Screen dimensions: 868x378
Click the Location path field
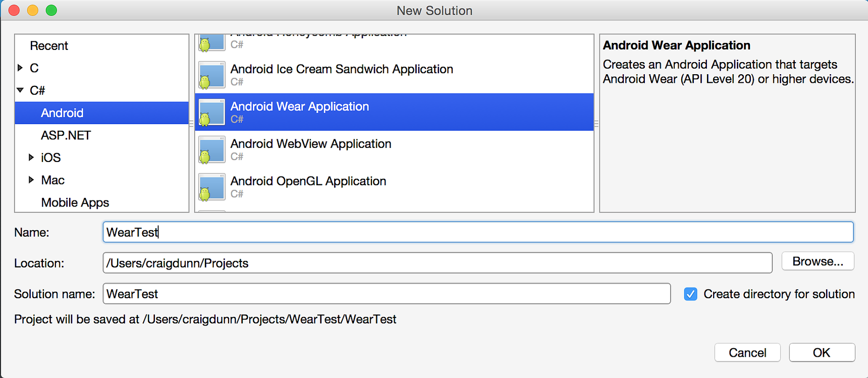point(437,263)
